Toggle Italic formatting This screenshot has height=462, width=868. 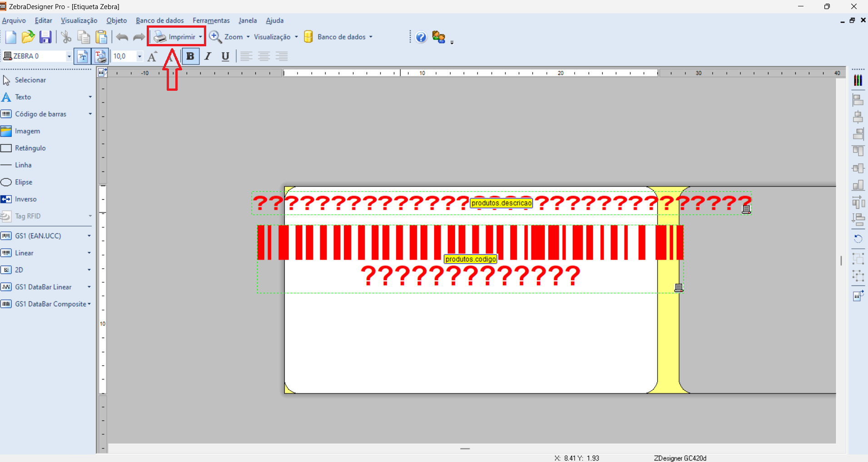point(208,56)
